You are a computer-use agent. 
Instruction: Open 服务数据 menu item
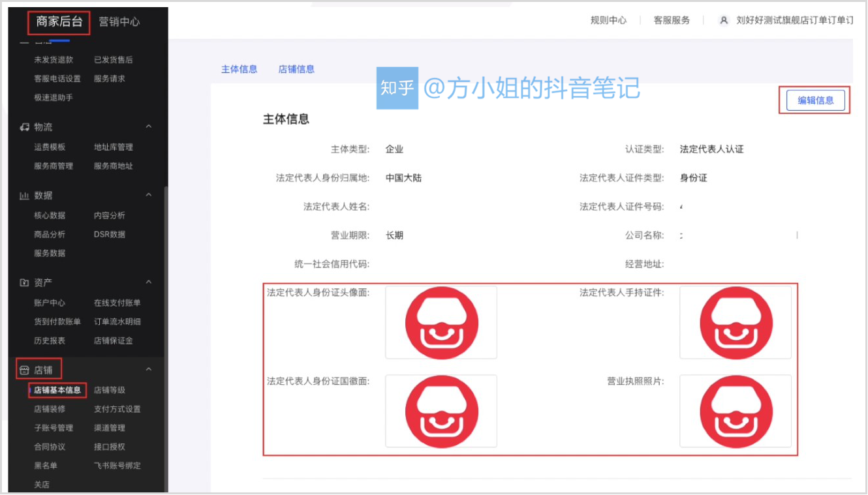pos(50,254)
